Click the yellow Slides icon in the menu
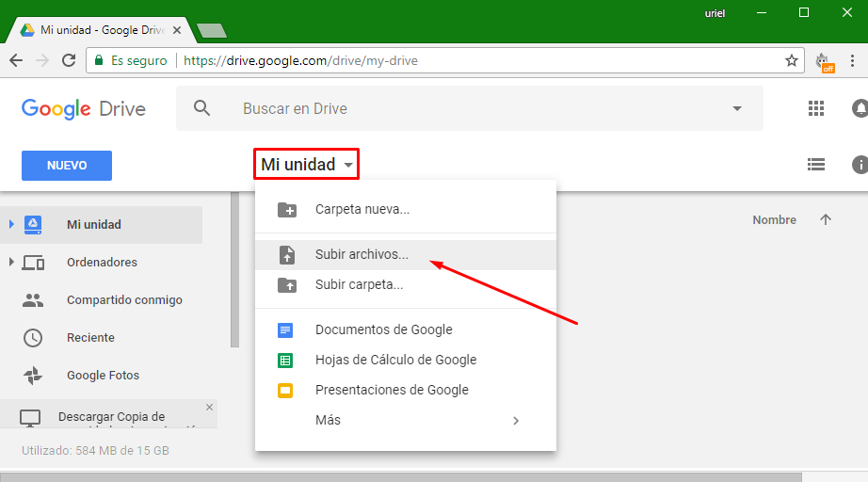868x482 pixels. coord(285,391)
